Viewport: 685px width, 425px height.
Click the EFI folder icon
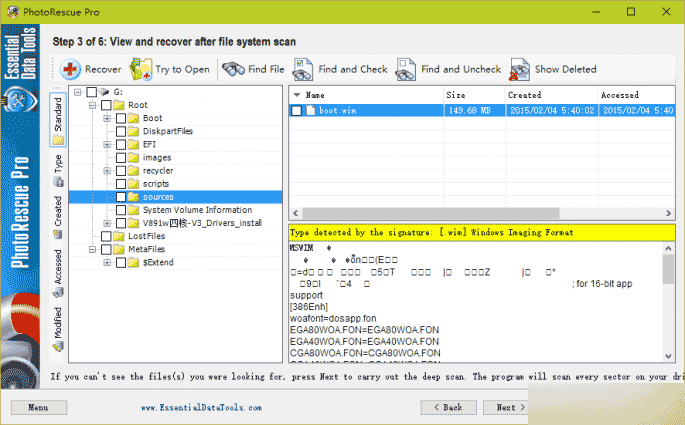134,145
